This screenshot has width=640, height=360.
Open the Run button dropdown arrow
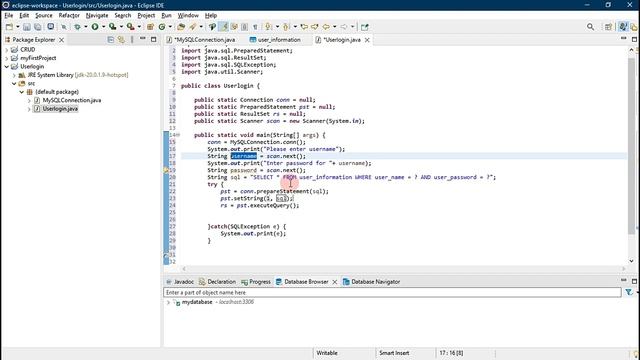(103, 27)
